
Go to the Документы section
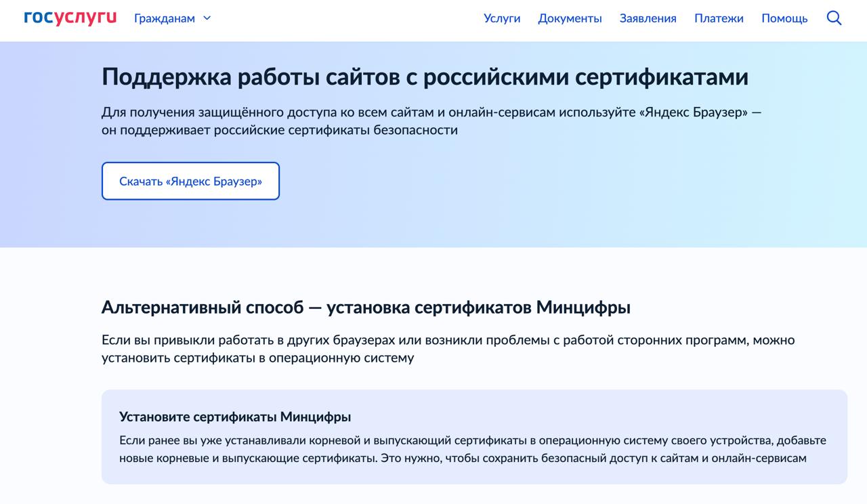[570, 18]
